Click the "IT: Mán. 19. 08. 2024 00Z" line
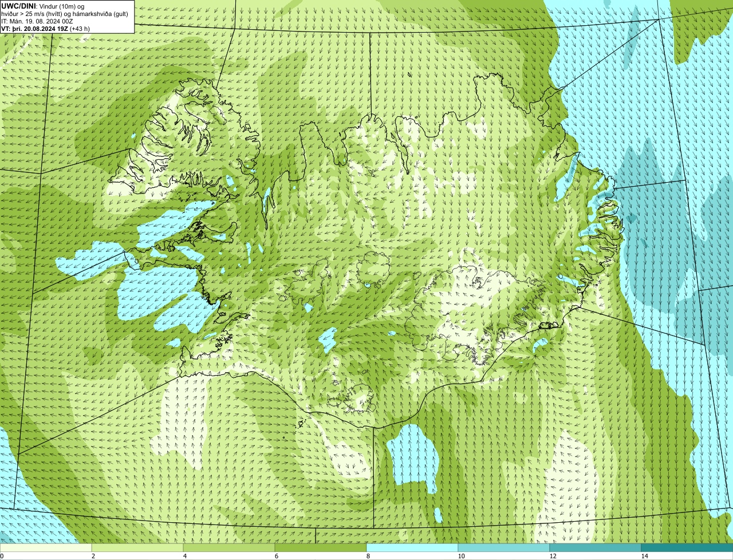Viewport: 733px width, 560px height. [x=37, y=21]
